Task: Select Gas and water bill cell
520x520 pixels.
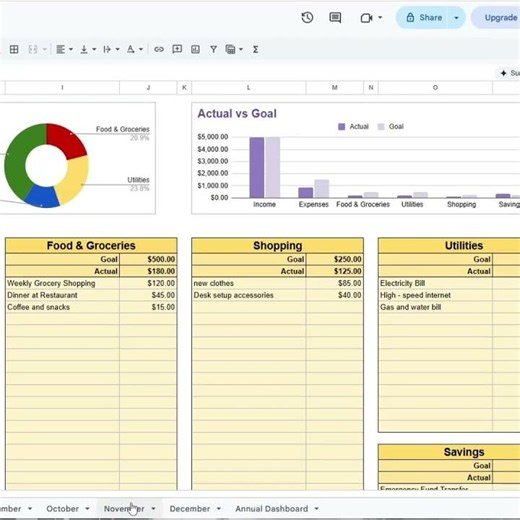Action: point(435,307)
